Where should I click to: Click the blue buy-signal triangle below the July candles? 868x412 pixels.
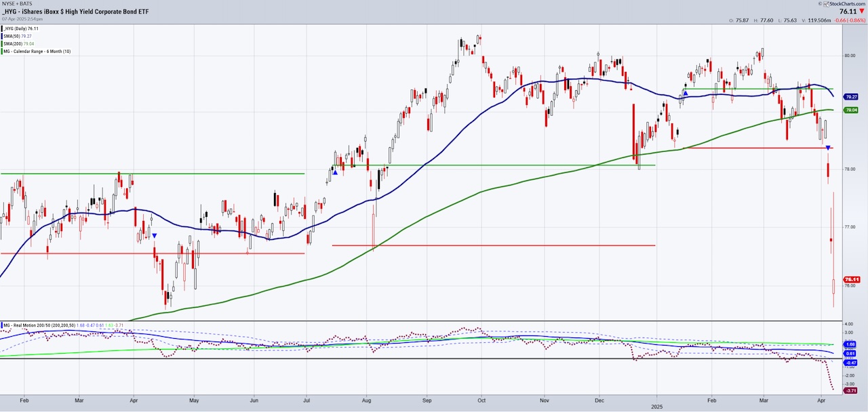pos(334,173)
